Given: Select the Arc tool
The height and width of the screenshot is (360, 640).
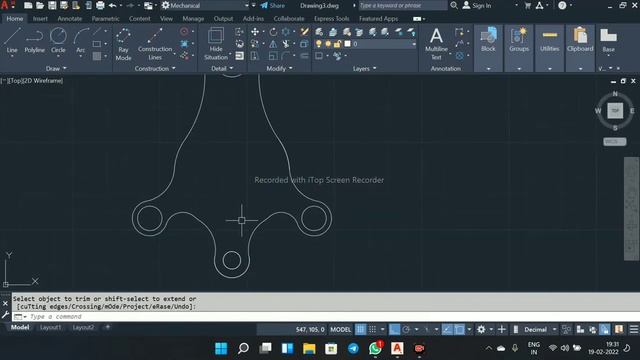Looking at the screenshot, I should point(80,41).
